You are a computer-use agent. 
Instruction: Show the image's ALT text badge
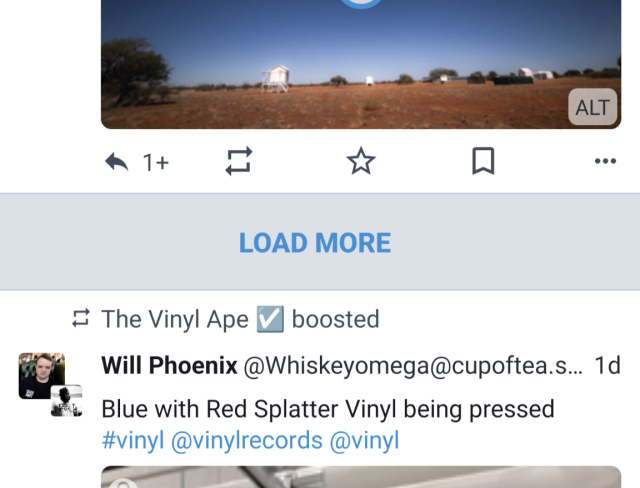592,108
